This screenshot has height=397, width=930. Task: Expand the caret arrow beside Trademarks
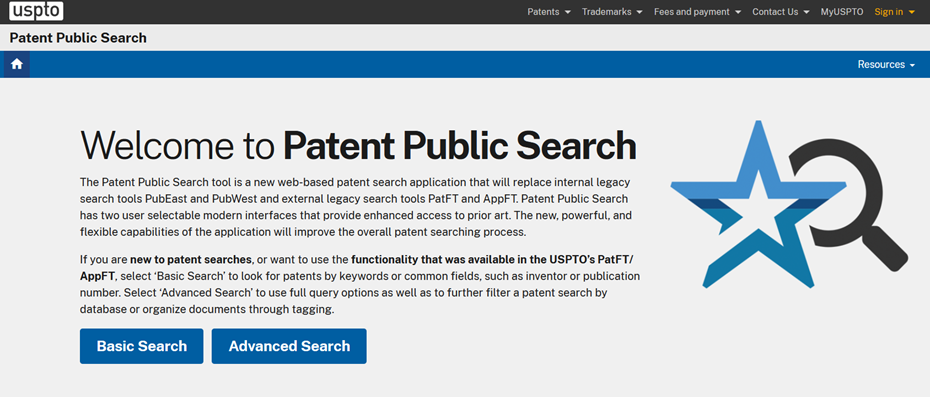pyautogui.click(x=639, y=12)
